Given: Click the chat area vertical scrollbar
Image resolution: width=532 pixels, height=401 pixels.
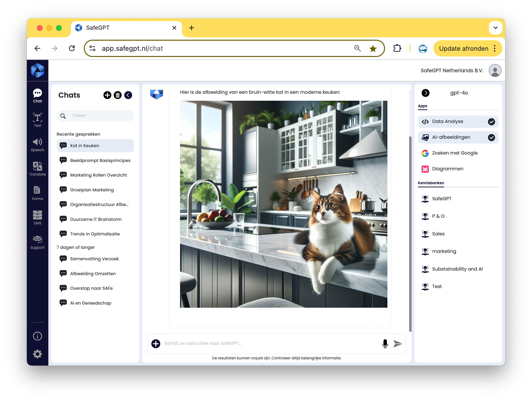Looking at the screenshot, I should 410,233.
